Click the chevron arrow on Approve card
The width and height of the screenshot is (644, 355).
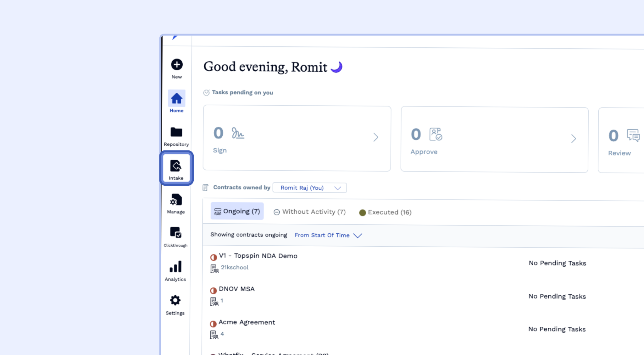[x=573, y=139]
